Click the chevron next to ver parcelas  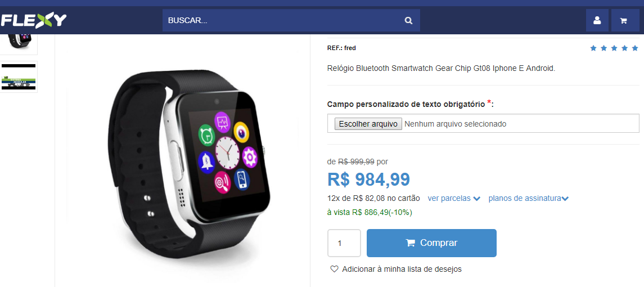point(476,199)
